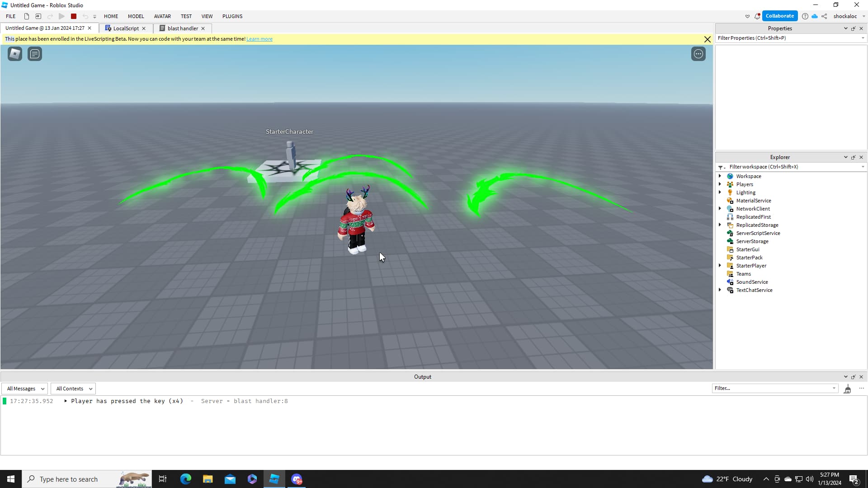Screen dimensions: 868x488
Task: Open the All Contexts dropdown
Action: coord(73,389)
